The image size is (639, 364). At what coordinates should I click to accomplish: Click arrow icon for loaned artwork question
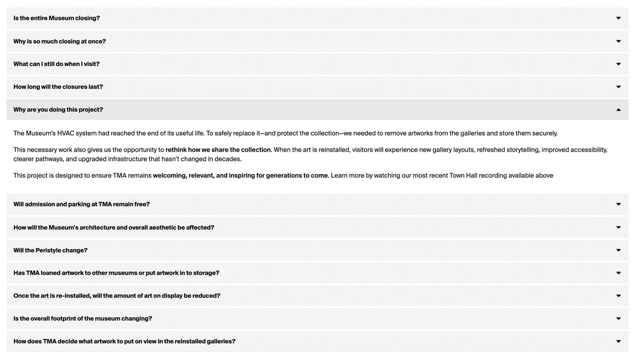618,273
